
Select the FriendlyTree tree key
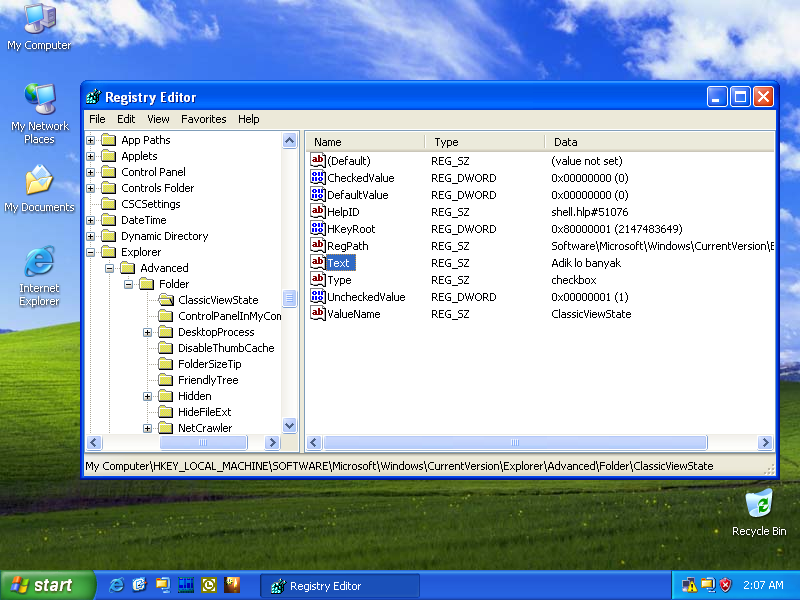[x=208, y=380]
